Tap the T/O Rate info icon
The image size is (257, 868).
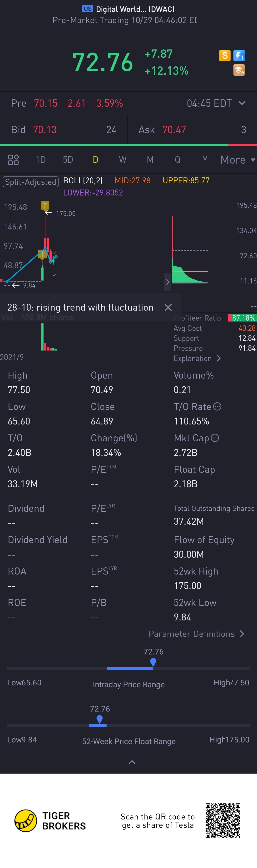[x=217, y=406]
